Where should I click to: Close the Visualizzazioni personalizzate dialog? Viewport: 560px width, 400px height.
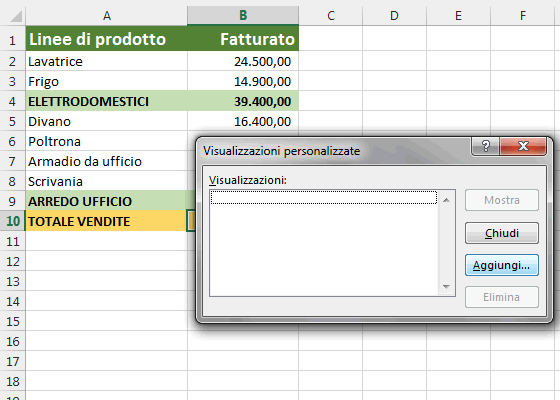pyautogui.click(x=523, y=146)
